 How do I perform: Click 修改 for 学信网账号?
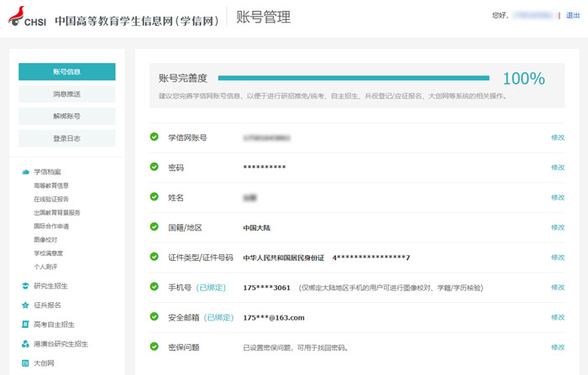point(558,138)
